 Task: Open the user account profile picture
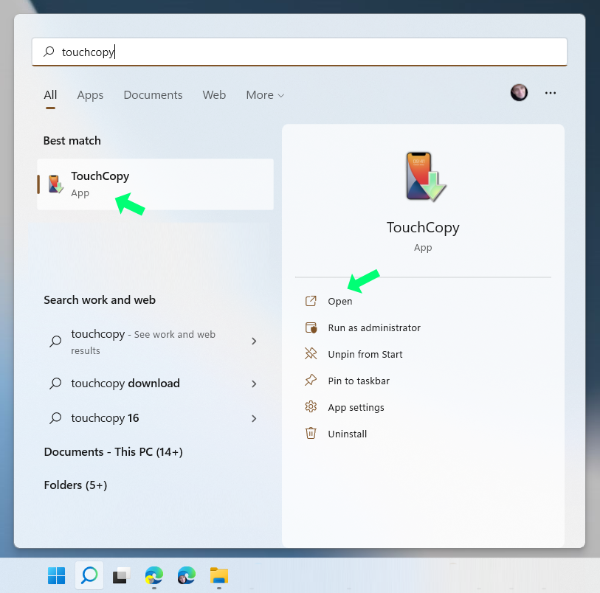(519, 93)
